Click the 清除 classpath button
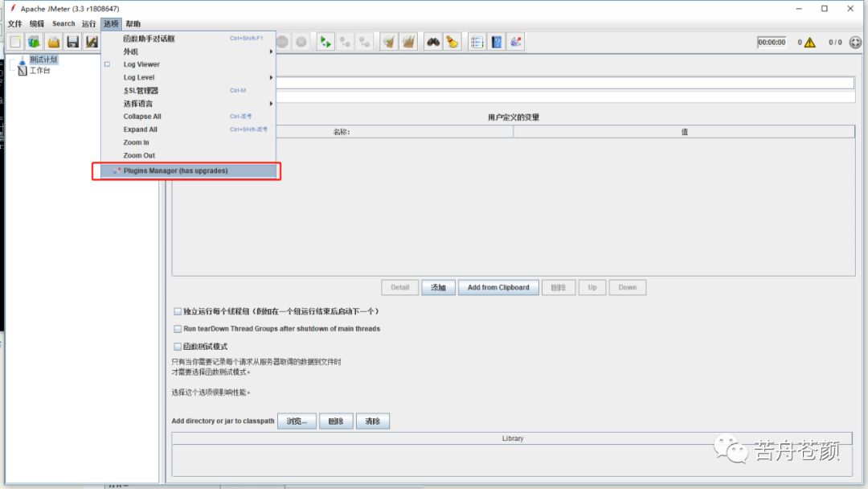The width and height of the screenshot is (868, 489). (x=373, y=421)
